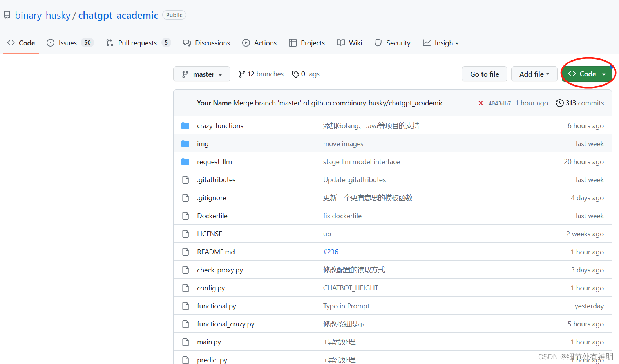
Task: Click the file icon for Dockerfile
Action: [185, 216]
